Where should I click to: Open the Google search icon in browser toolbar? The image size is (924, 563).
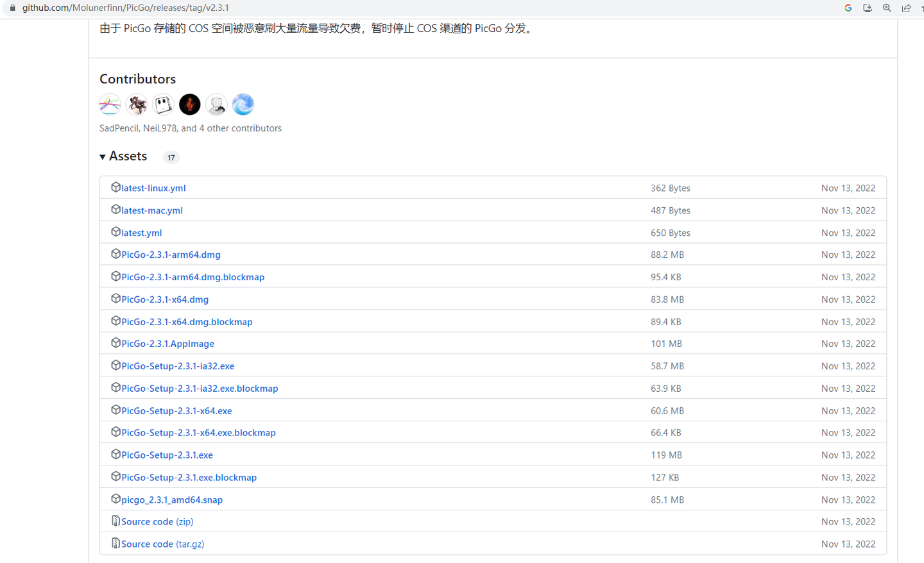(x=848, y=8)
